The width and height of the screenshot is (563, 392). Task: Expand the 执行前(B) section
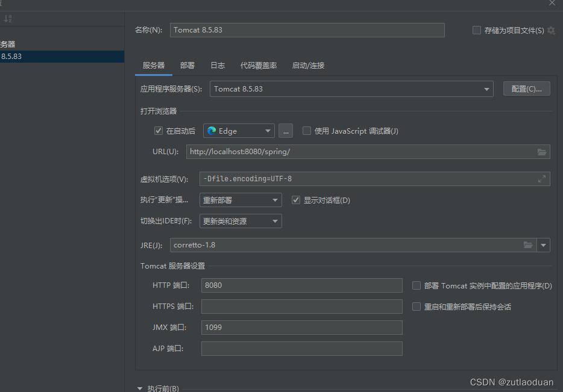[x=140, y=388]
